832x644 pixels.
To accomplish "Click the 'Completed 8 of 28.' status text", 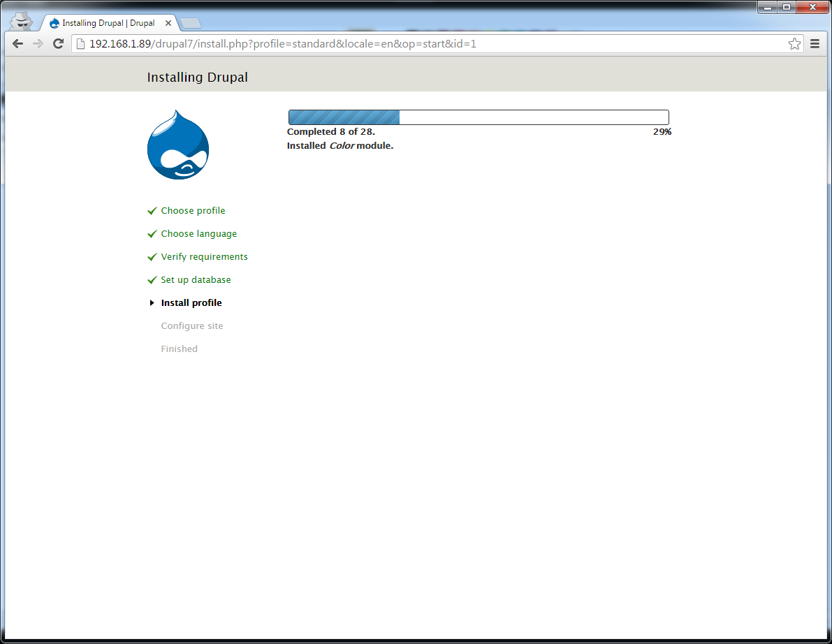I will [331, 132].
